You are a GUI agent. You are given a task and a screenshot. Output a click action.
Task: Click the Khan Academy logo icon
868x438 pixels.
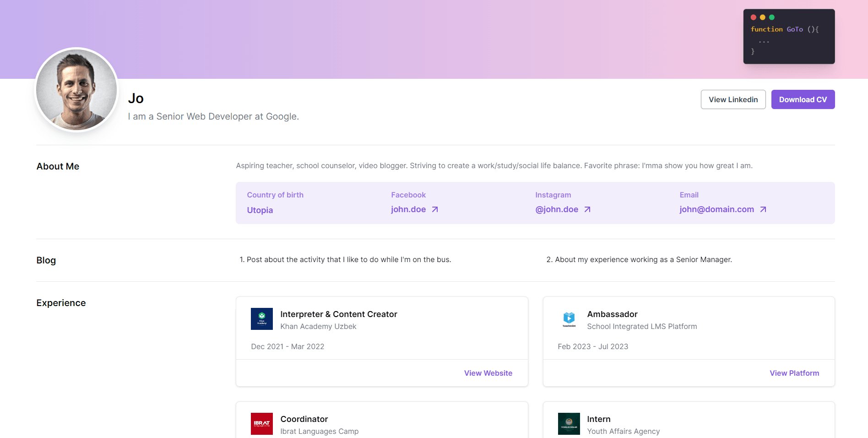tap(262, 319)
